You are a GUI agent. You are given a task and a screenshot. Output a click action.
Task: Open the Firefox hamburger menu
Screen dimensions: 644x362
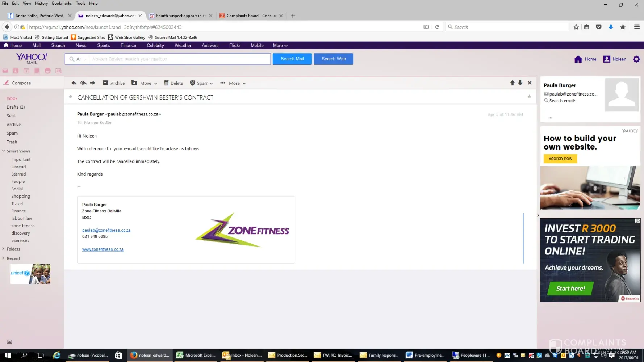tap(637, 27)
